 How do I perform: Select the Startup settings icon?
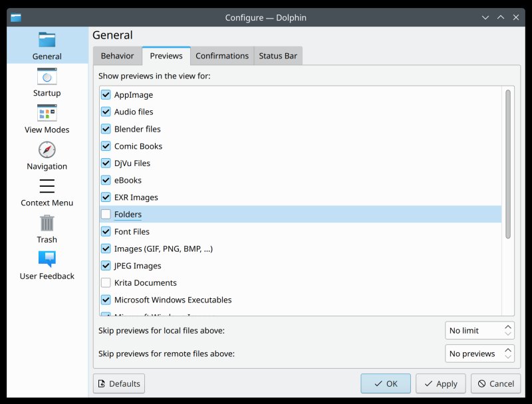tap(47, 77)
